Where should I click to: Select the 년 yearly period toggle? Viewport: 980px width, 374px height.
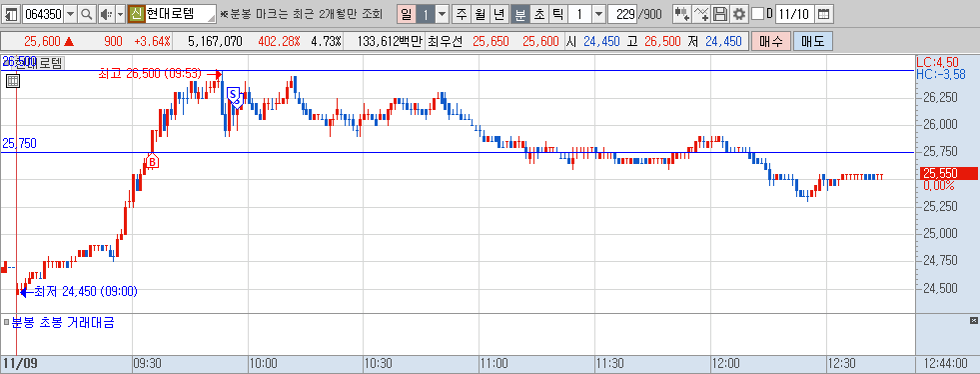[498, 13]
